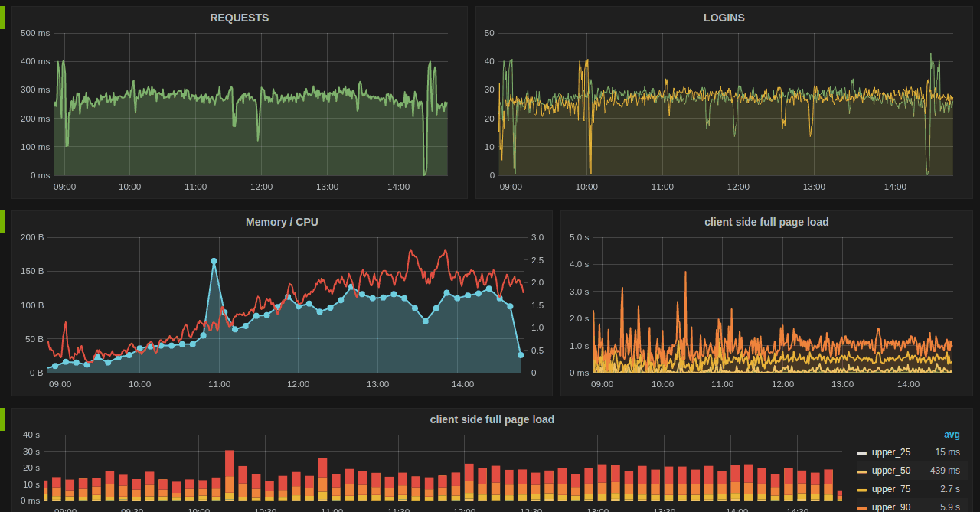
Task: Click the tallest red bar in the bar chart
Action: pyautogui.click(x=230, y=462)
